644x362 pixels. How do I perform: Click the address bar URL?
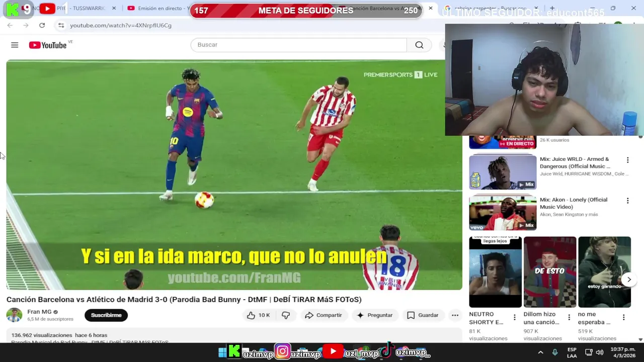point(121,25)
